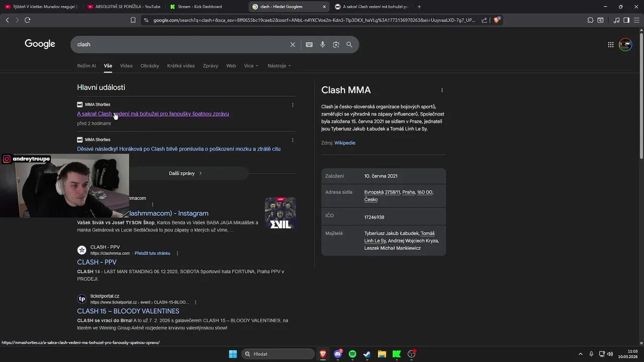Open the Brave main menu
The width and height of the screenshot is (644, 362).
pyautogui.click(x=636, y=20)
